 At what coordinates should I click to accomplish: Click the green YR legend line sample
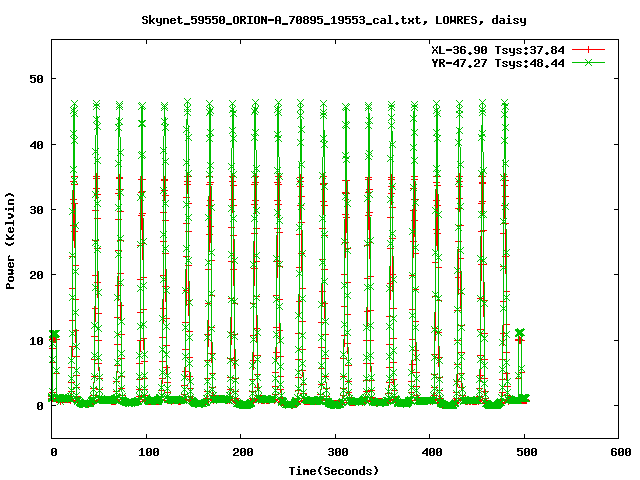pos(588,62)
